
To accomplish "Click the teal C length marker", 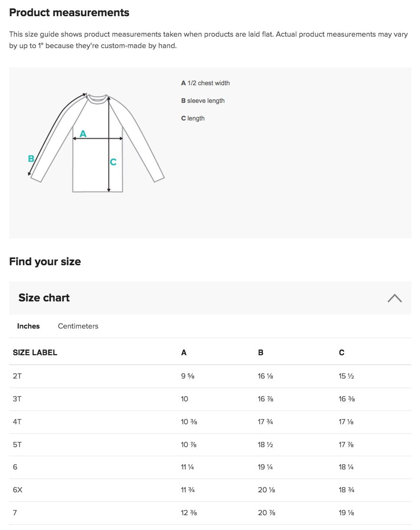I will [113, 162].
